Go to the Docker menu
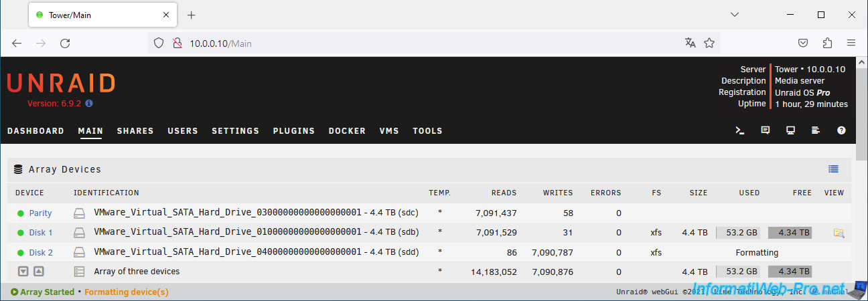The height and width of the screenshot is (301, 868). point(347,131)
